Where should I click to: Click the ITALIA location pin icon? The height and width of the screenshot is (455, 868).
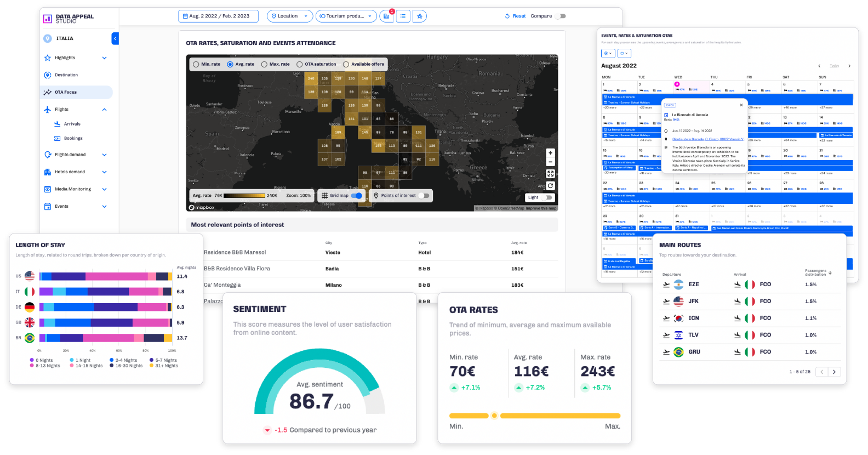(x=48, y=38)
